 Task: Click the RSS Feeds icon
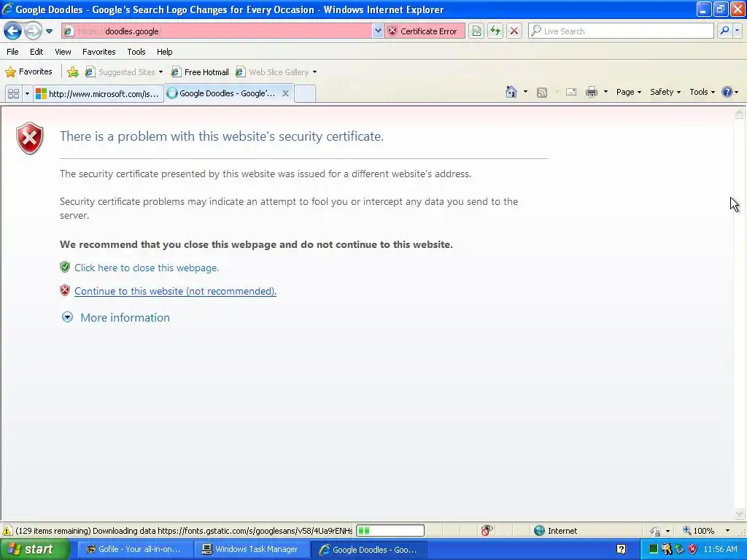click(x=542, y=93)
